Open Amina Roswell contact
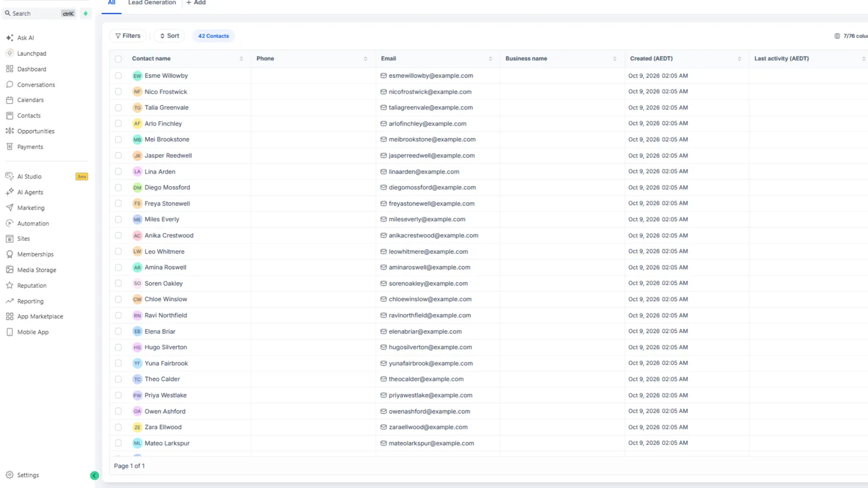Image resolution: width=868 pixels, height=488 pixels. [x=165, y=267]
